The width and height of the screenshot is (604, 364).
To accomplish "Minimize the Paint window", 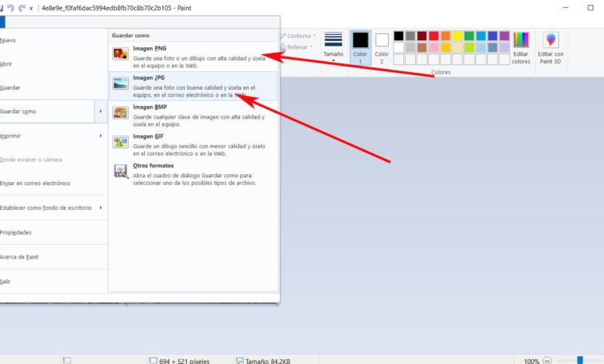I will tap(565, 8).
